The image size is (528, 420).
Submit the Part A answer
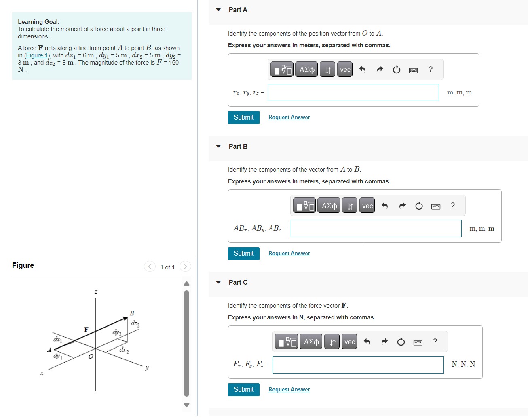pos(243,117)
